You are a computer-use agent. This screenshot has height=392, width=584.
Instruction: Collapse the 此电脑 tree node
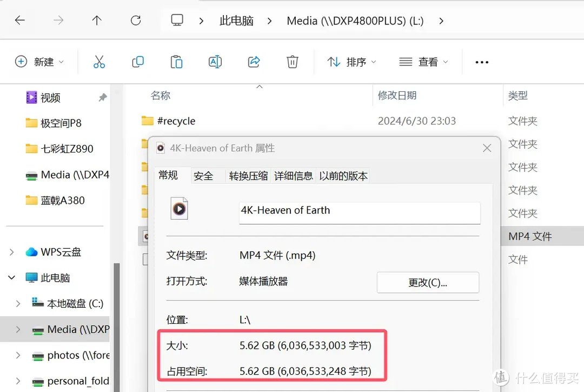coord(11,277)
